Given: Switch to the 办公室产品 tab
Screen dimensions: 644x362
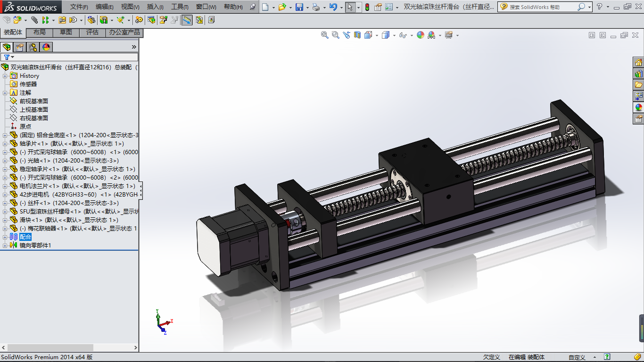Looking at the screenshot, I should click(124, 33).
